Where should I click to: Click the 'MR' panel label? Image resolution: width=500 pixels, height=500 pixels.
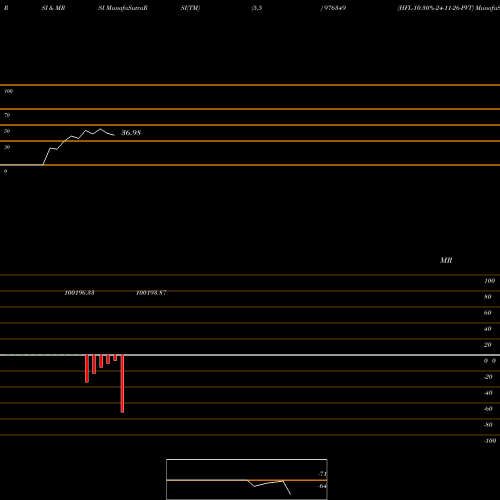446,260
